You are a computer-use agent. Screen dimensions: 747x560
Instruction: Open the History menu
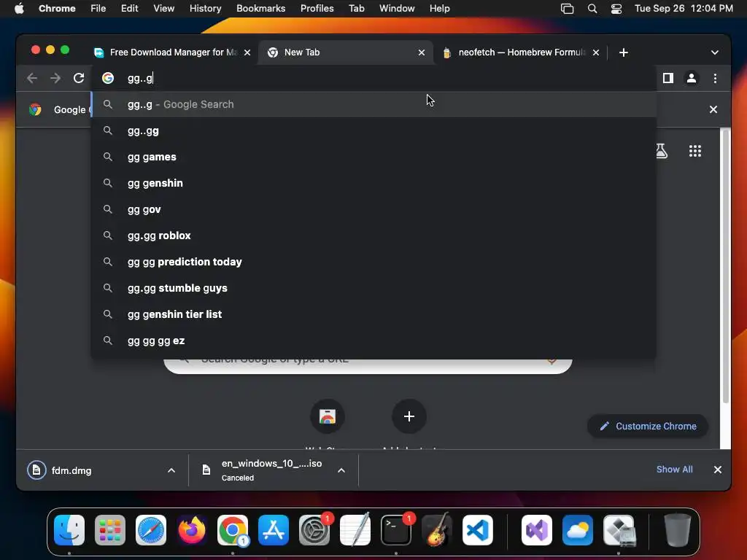click(205, 9)
